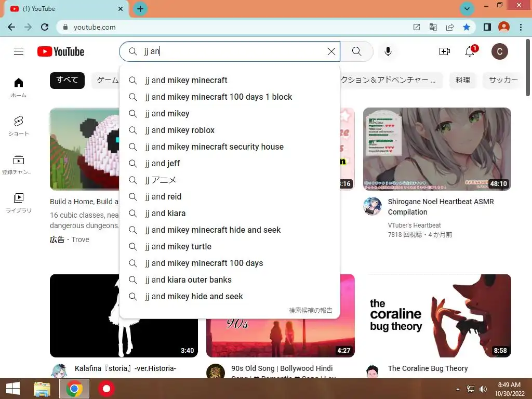Choose the suggestion 'jj アニメ'
The height and width of the screenshot is (399, 532).
pyautogui.click(x=230, y=180)
